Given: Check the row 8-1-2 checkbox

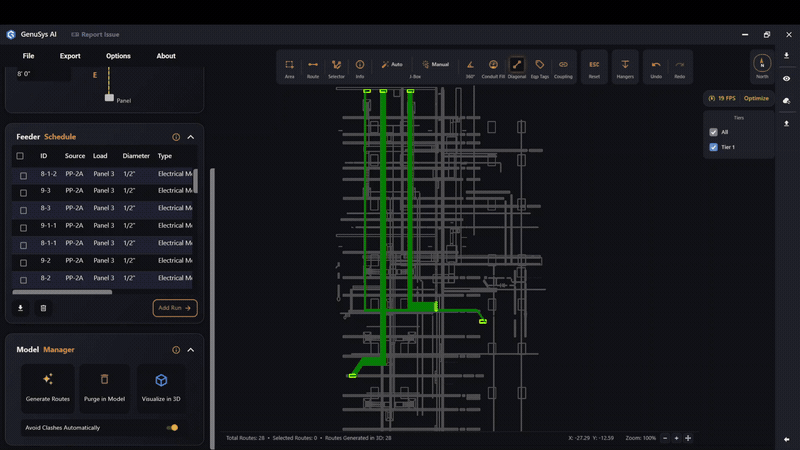Looking at the screenshot, I should tap(23, 176).
